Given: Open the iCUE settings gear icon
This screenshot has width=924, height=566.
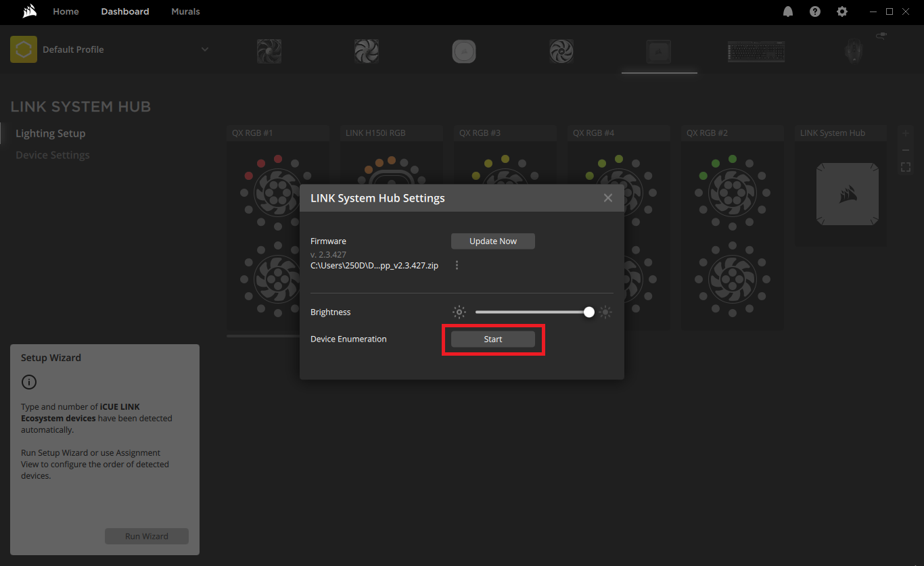Looking at the screenshot, I should tap(841, 11).
